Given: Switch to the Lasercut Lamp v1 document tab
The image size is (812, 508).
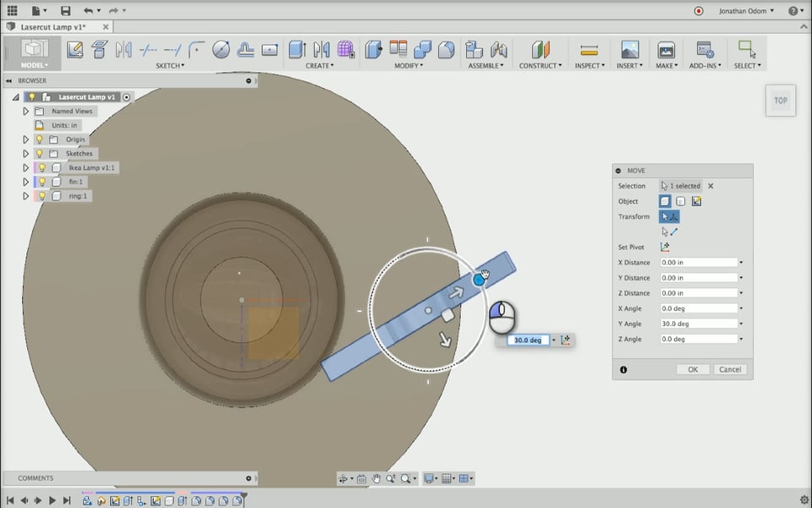Looking at the screenshot, I should click(52, 26).
